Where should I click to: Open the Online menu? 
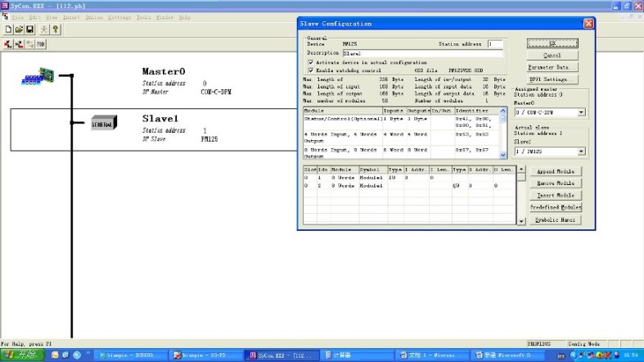pyautogui.click(x=94, y=16)
